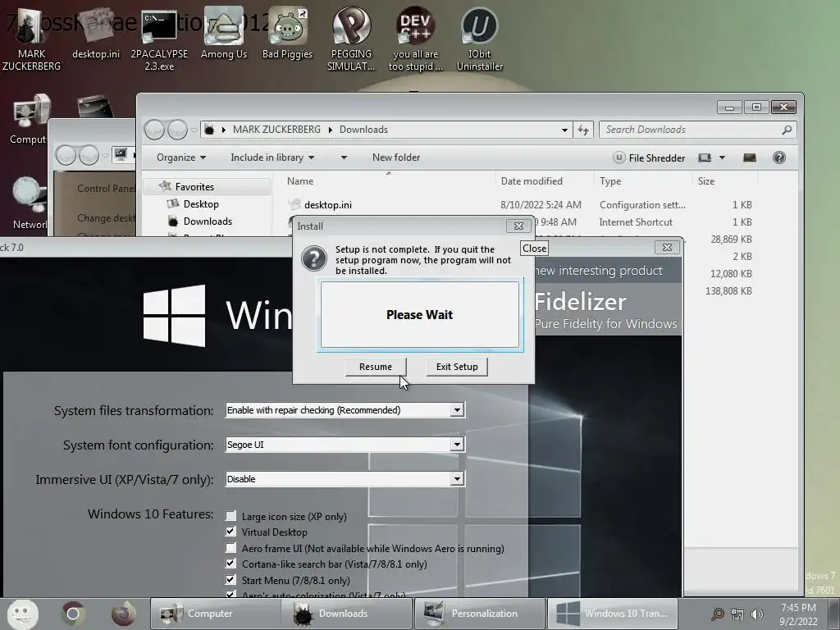This screenshot has height=630, width=840.
Task: Click New folder in Downloads toolbar
Action: coord(396,157)
